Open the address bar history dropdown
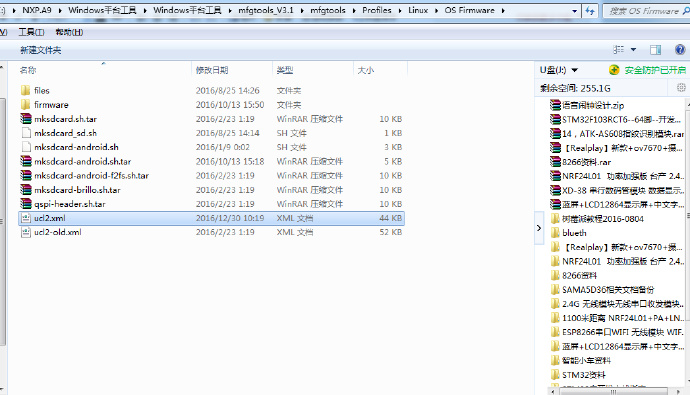The width and height of the screenshot is (690, 395). 574,11
